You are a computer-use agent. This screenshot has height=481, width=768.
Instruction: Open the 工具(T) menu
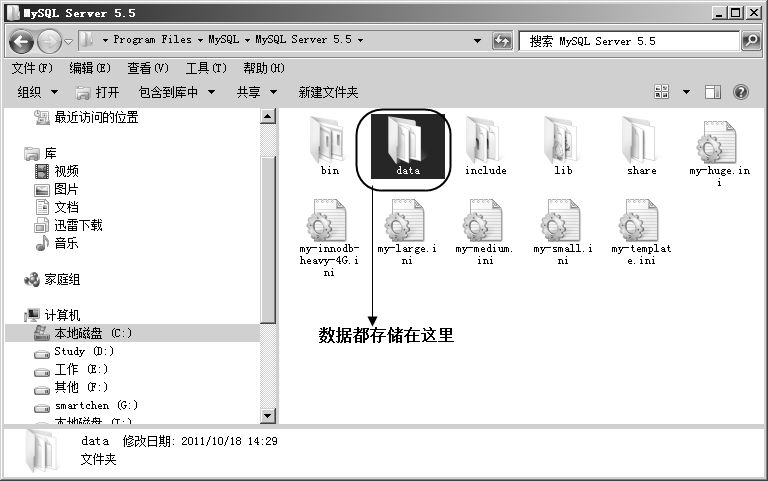tap(206, 68)
